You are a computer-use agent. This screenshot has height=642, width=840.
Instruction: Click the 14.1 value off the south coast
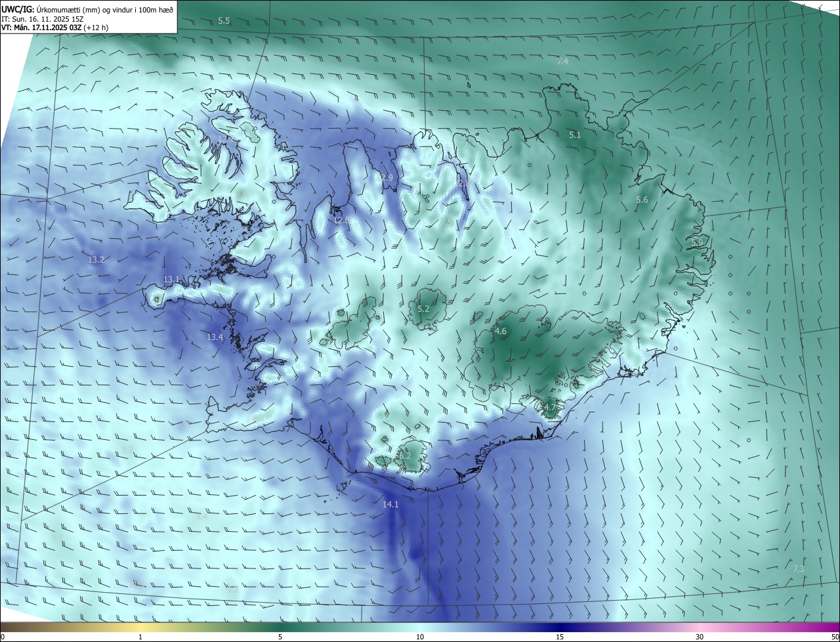coord(390,504)
